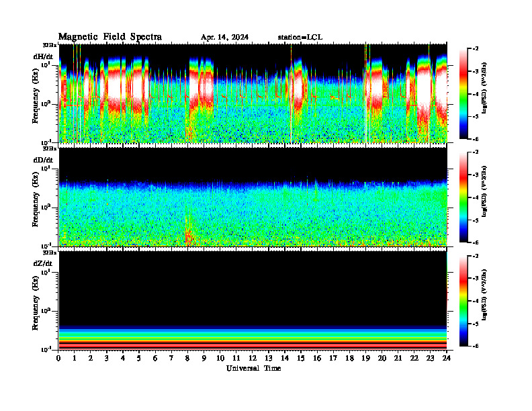
Task: Click hour "12" on the time axis
Action: click(x=253, y=358)
